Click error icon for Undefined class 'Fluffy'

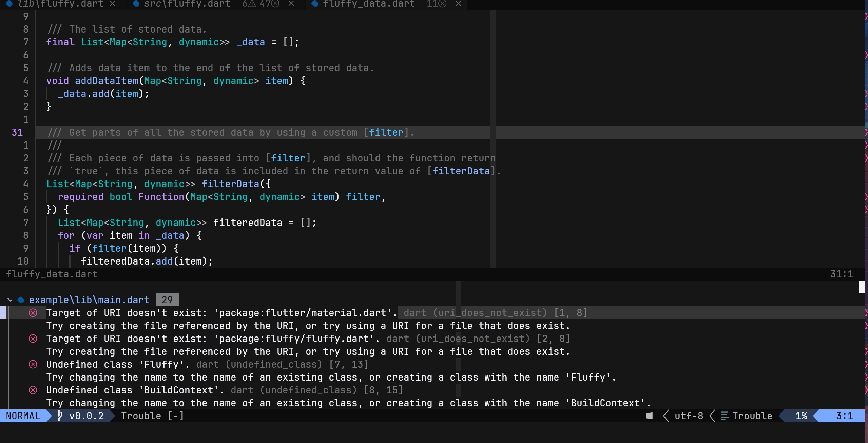tap(33, 364)
